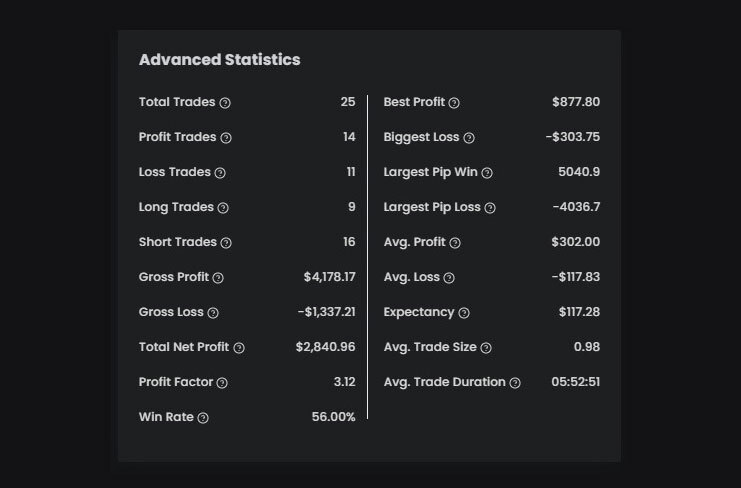The height and width of the screenshot is (488, 741).
Task: Click the info icon next to Avg. Loss
Action: point(449,278)
